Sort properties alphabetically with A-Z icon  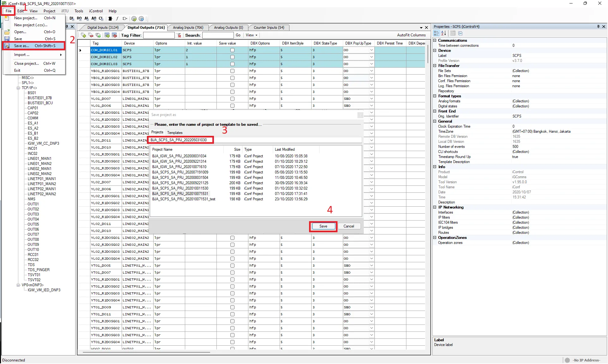click(444, 33)
